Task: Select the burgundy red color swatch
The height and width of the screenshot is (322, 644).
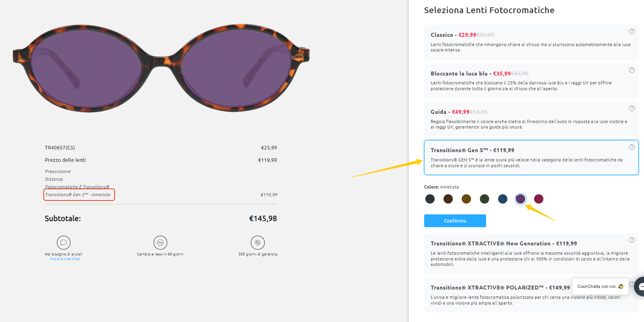Action: 539,199
